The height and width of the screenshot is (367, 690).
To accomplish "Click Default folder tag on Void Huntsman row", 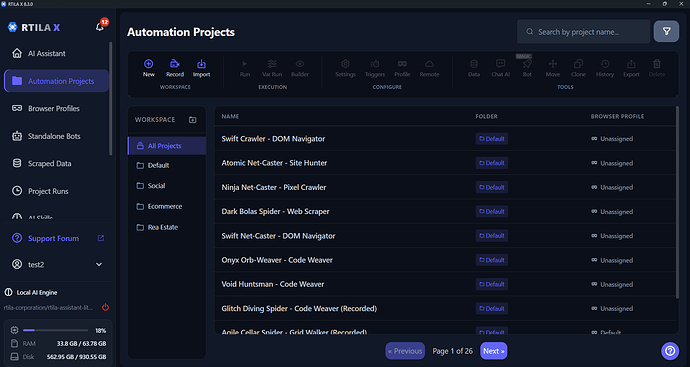I will (x=492, y=284).
